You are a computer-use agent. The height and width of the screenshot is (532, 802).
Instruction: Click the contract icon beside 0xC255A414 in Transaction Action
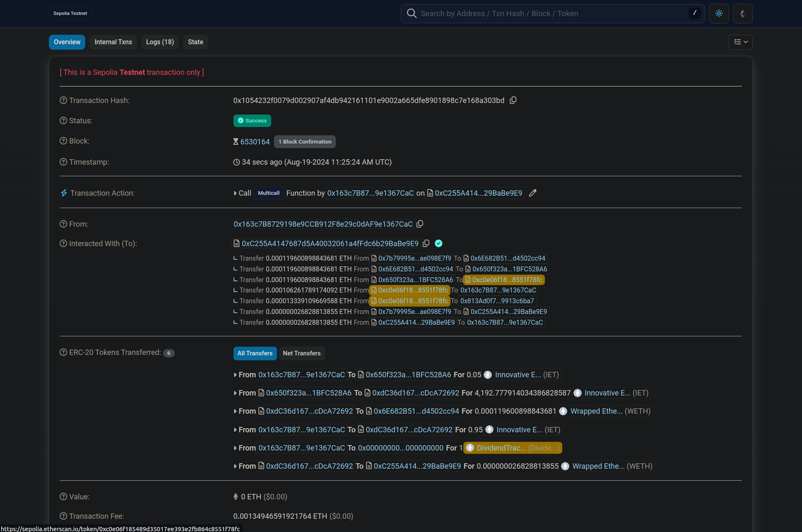430,193
